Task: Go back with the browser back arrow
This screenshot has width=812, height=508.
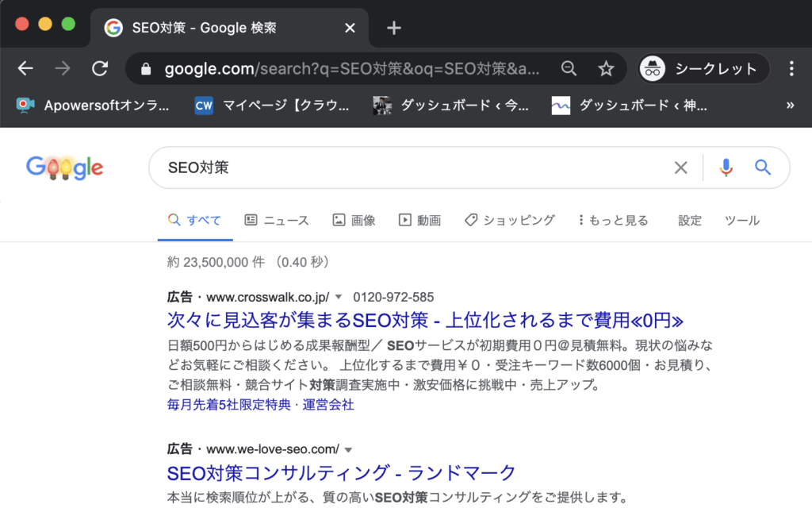Action: [x=25, y=68]
